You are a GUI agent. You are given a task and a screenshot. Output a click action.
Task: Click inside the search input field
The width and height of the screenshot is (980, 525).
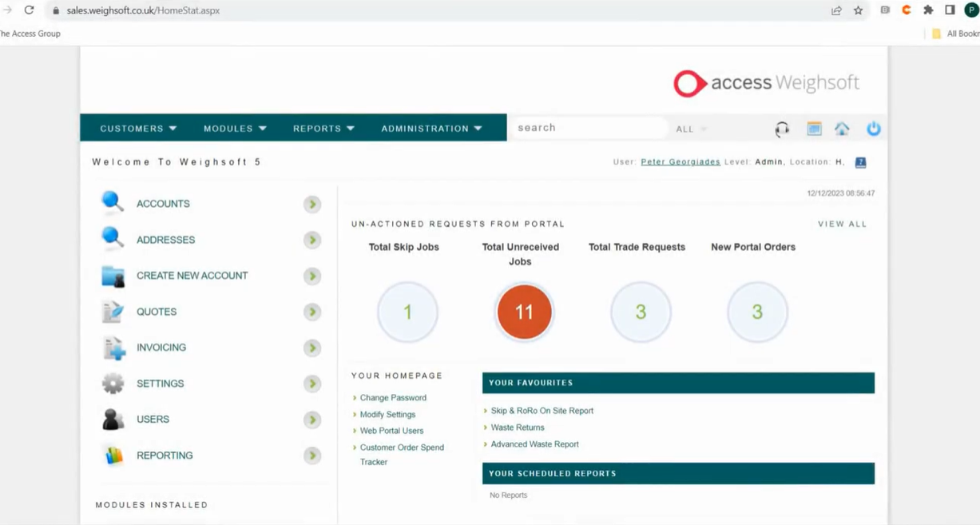pos(589,127)
